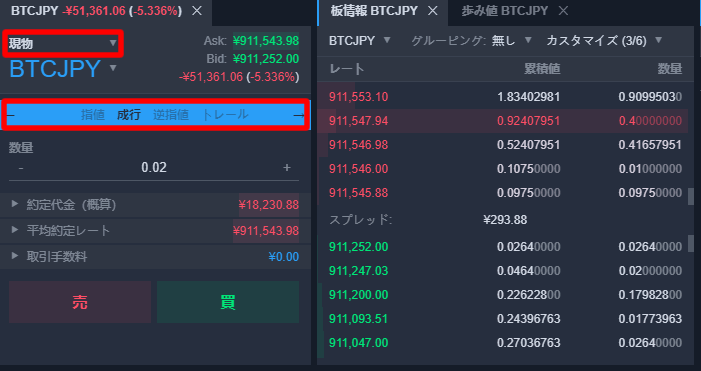Click the quantity field showing 0.02

154,168
